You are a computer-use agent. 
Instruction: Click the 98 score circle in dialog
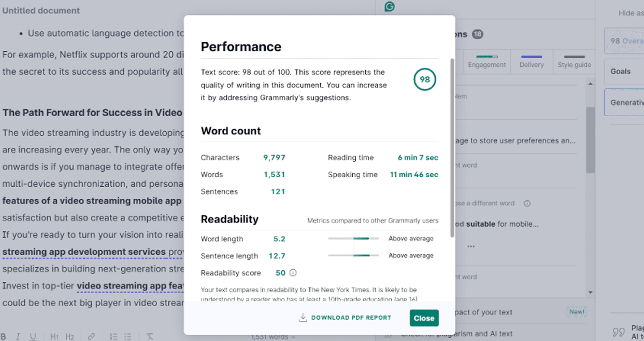[x=424, y=80]
